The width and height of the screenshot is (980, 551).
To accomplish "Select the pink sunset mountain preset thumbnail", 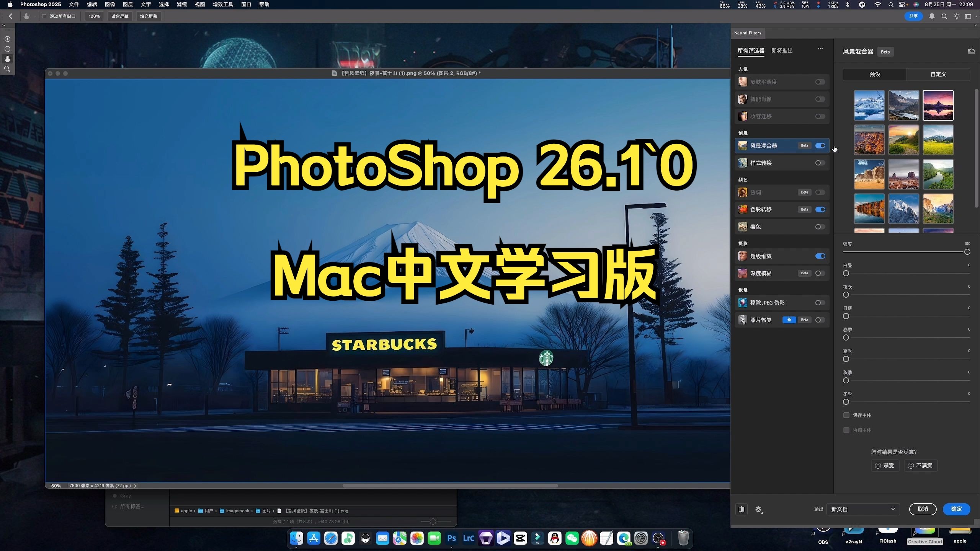I will coord(938,106).
